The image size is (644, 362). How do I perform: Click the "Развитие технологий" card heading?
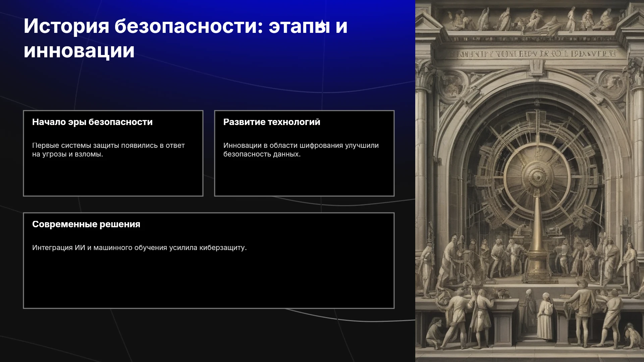pos(272,122)
